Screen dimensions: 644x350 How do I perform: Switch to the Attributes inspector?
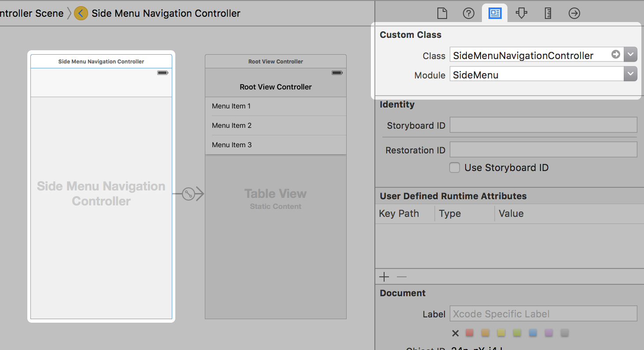tap(522, 13)
